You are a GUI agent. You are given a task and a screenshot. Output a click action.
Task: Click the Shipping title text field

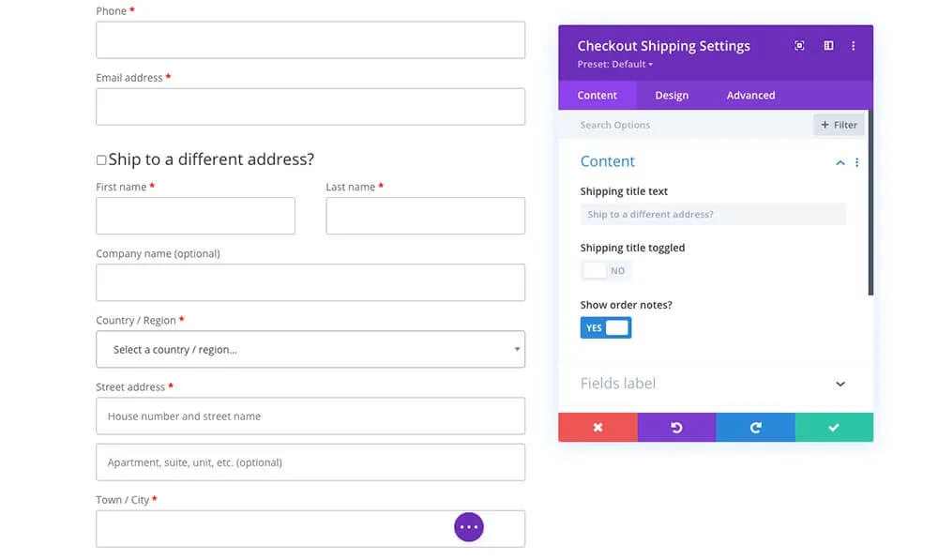tap(713, 214)
